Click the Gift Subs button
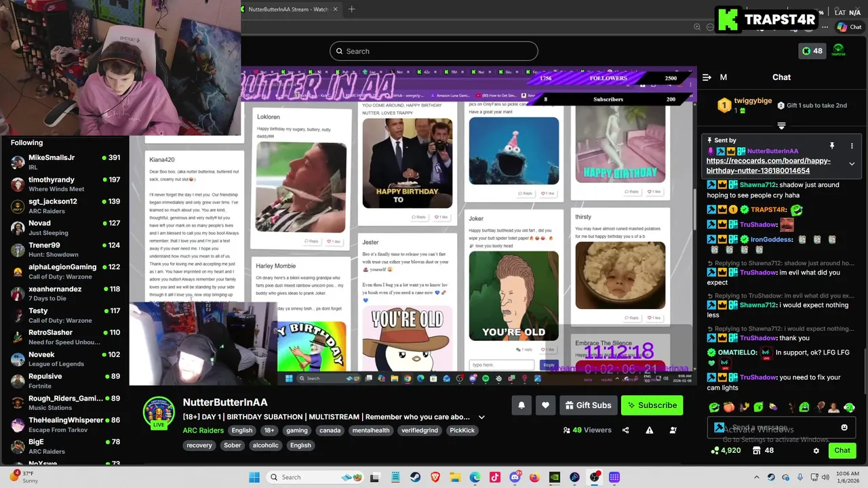This screenshot has width=868, height=488. pyautogui.click(x=588, y=405)
